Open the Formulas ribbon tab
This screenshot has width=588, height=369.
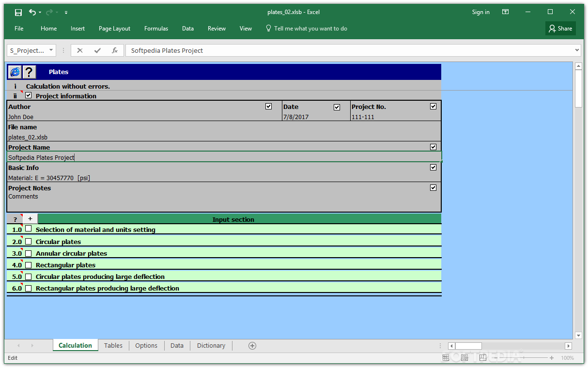[x=156, y=29]
